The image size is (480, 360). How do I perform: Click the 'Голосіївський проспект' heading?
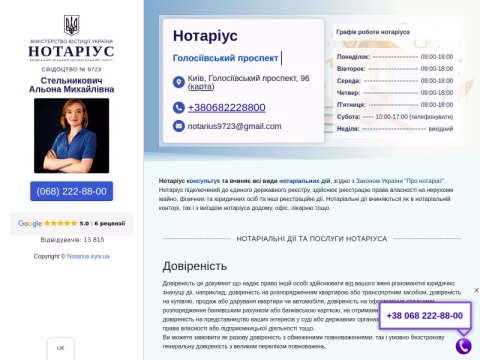pyautogui.click(x=225, y=58)
